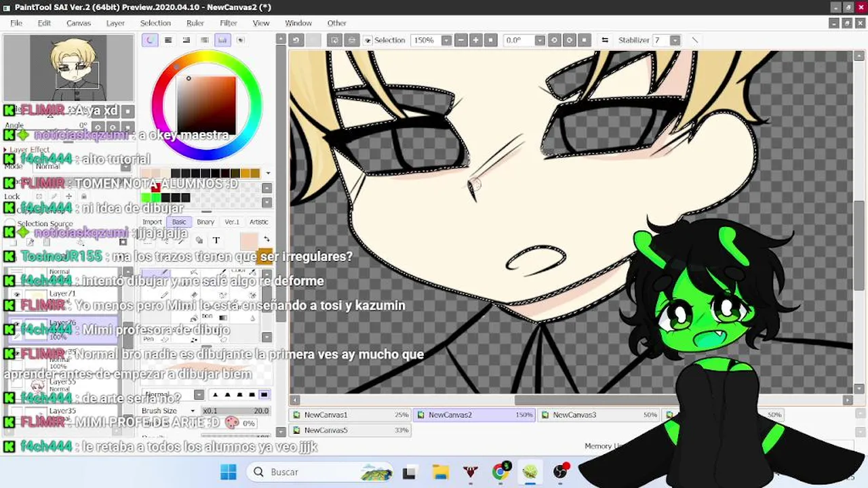
Task: Toggle the swatches panel
Action: pos(222,40)
